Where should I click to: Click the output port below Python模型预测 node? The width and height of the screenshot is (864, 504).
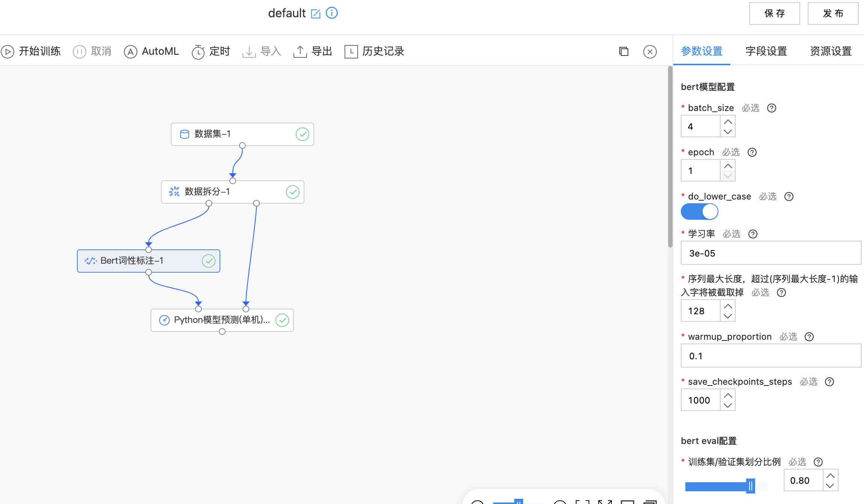[222, 331]
